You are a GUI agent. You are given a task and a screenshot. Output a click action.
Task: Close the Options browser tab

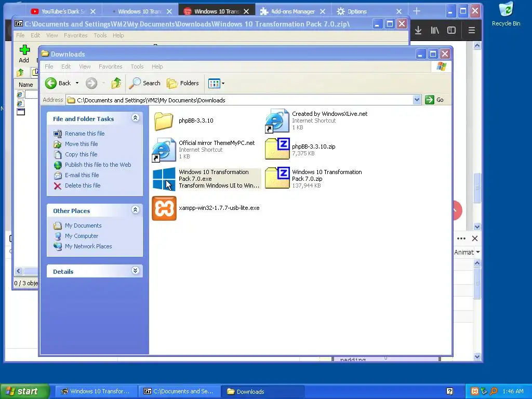point(399,11)
